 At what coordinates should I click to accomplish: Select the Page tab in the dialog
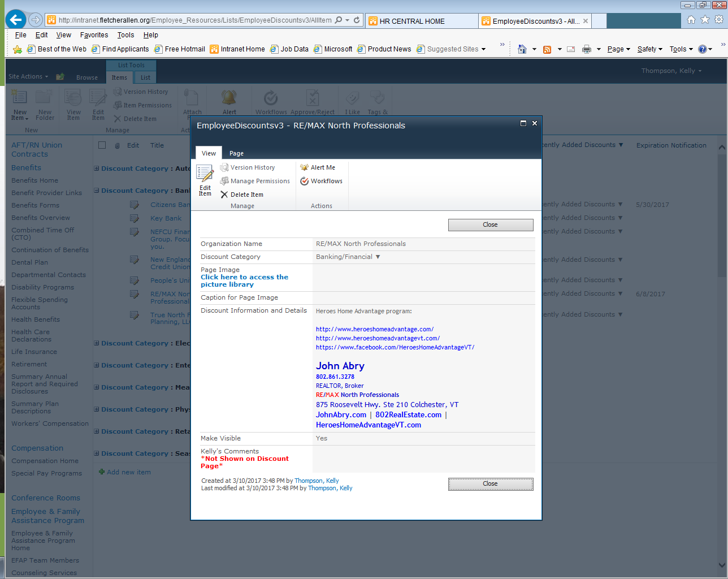click(236, 153)
